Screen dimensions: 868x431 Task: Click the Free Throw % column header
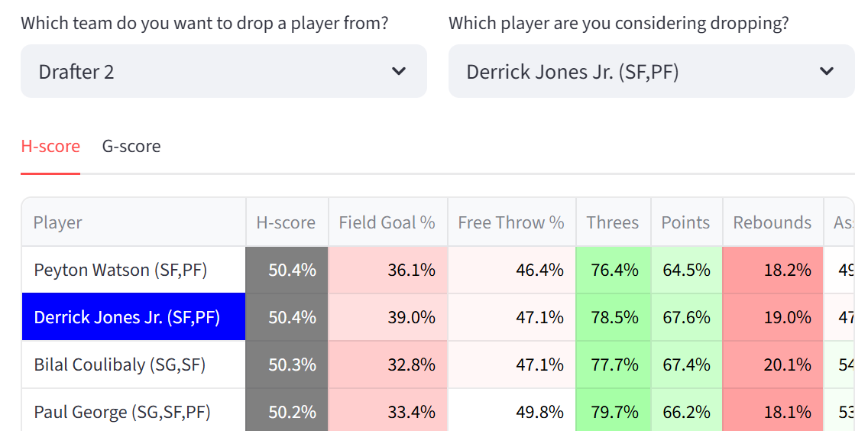point(511,222)
